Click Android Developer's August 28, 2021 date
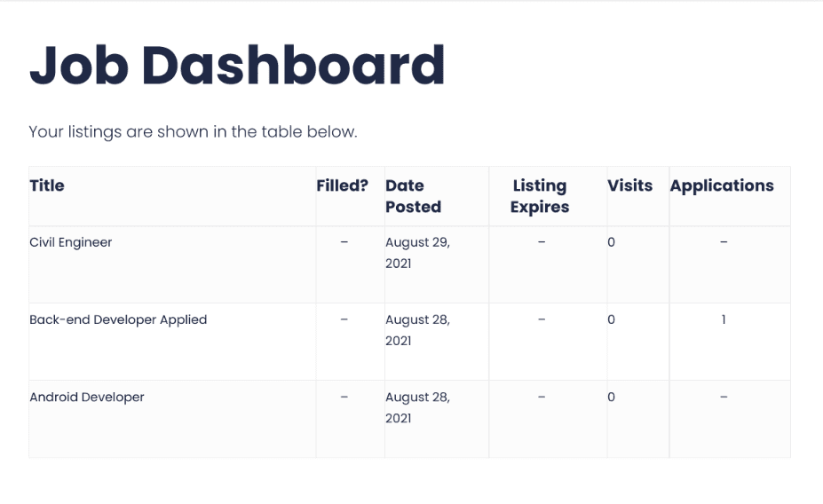The width and height of the screenshot is (823, 504). [x=417, y=407]
